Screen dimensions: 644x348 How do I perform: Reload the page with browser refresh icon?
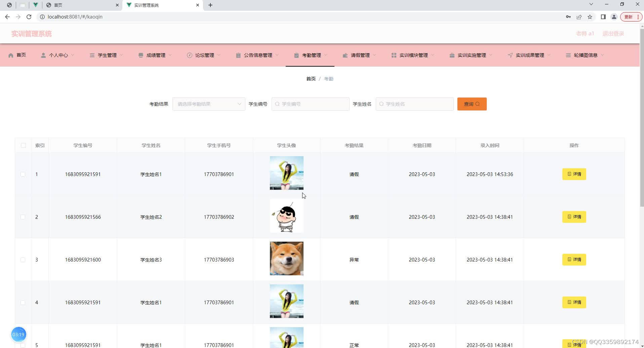[29, 17]
